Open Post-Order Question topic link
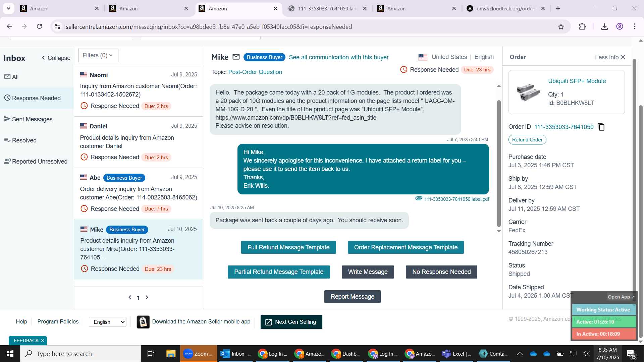Screen dimensions: 644x362 click(255, 72)
